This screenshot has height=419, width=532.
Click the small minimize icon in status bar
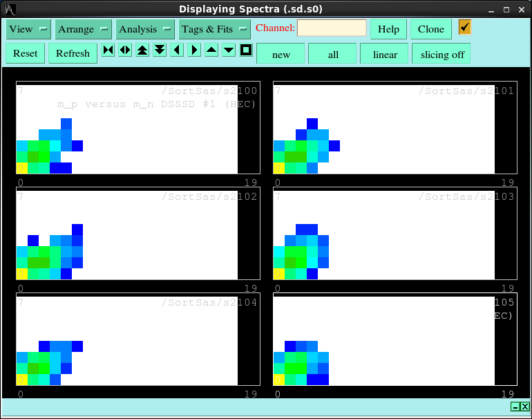[x=515, y=407]
